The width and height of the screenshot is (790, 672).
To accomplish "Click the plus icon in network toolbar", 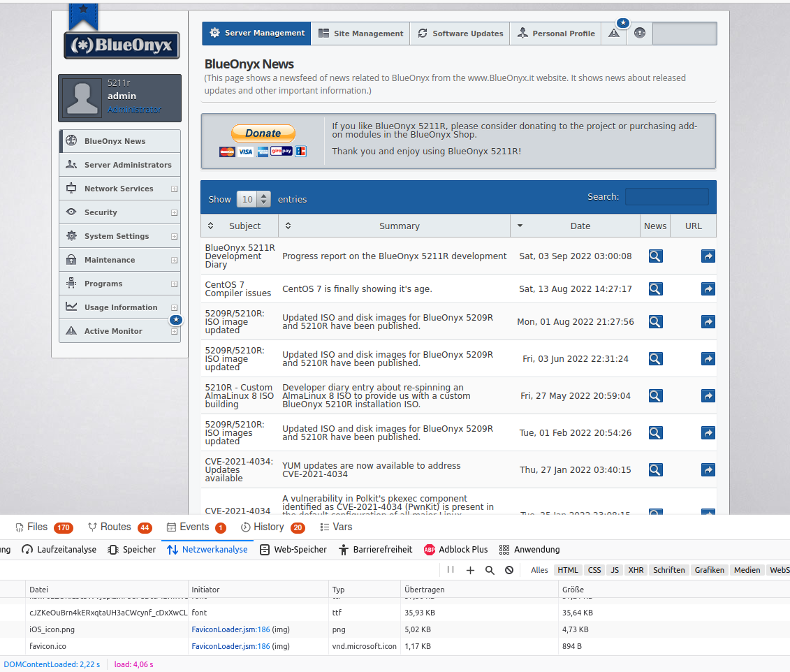I will pos(470,570).
